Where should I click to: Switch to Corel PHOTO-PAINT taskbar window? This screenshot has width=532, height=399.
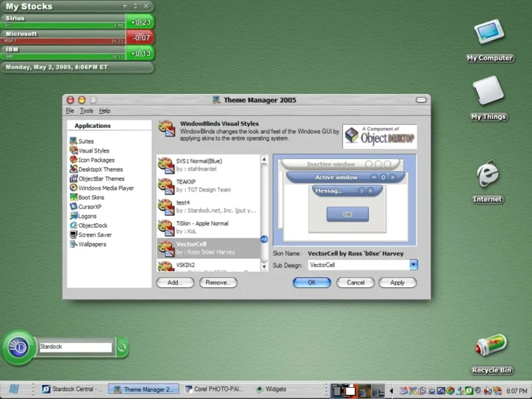214,389
